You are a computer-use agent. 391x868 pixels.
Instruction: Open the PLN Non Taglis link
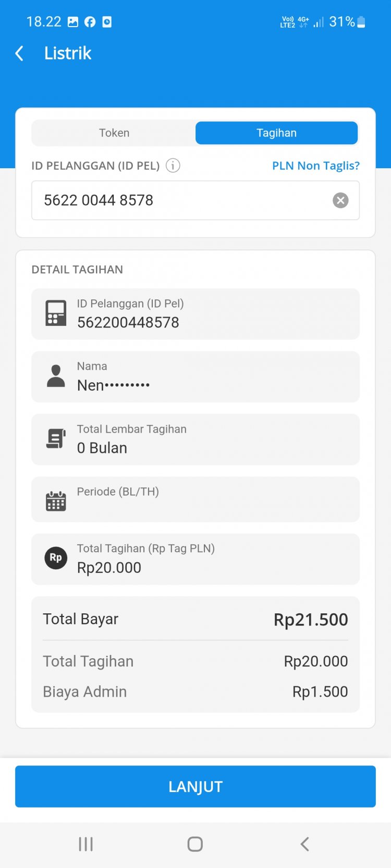316,166
